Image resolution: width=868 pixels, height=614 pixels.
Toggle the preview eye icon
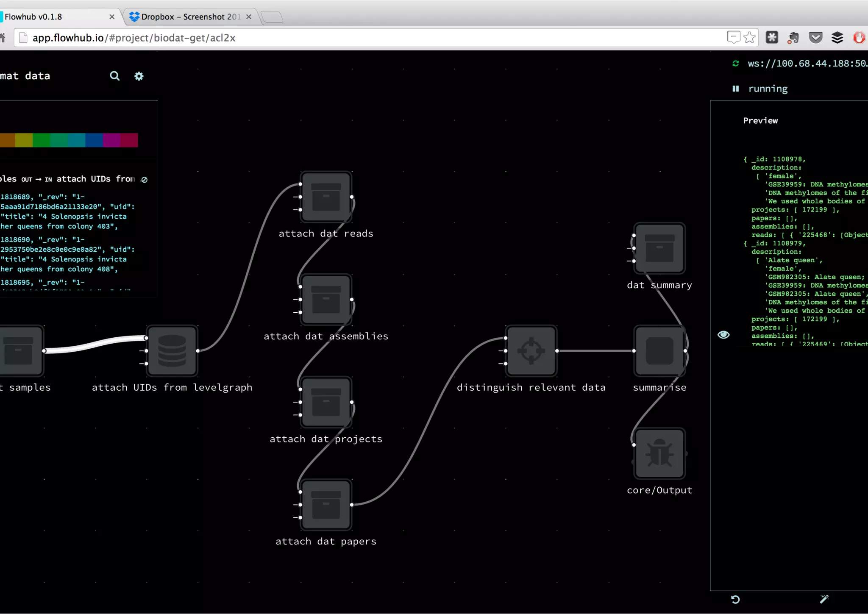pos(723,335)
